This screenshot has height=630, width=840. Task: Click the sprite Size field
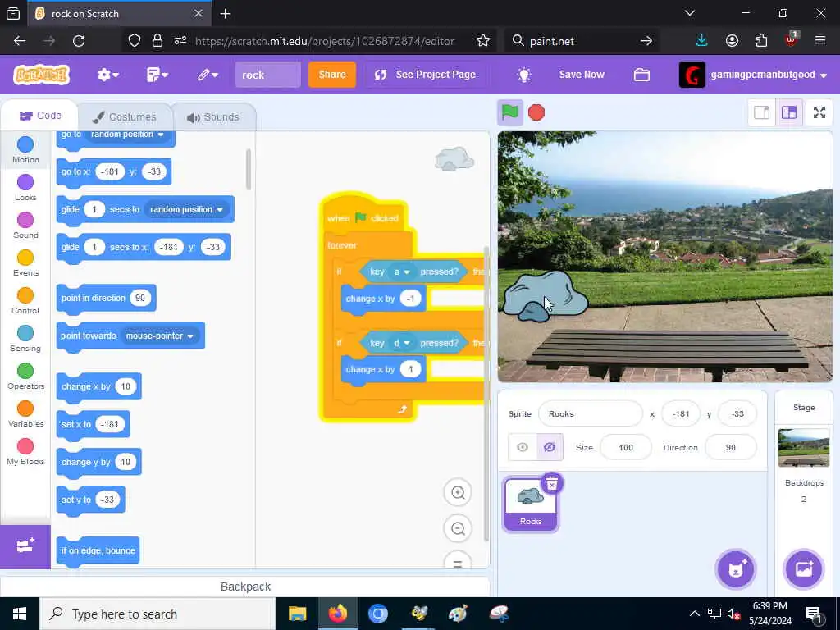[626, 447]
